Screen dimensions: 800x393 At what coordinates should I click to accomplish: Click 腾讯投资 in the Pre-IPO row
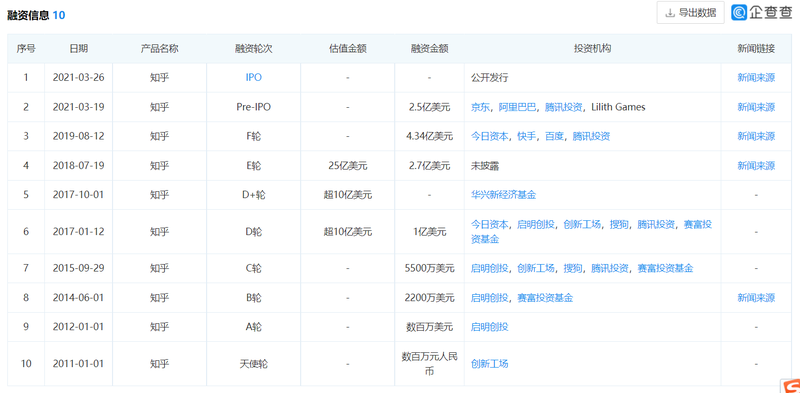click(x=564, y=107)
